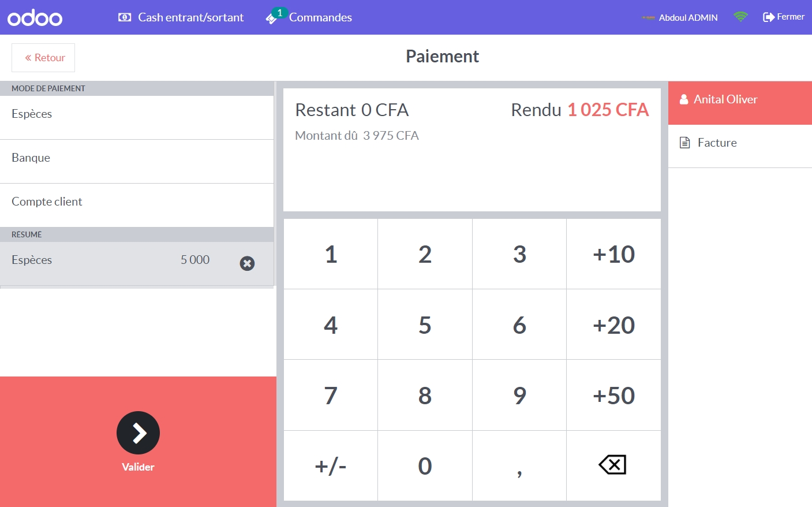Remove the Espèces 5 000 payment line
Image resolution: width=812 pixels, height=507 pixels.
pyautogui.click(x=247, y=263)
